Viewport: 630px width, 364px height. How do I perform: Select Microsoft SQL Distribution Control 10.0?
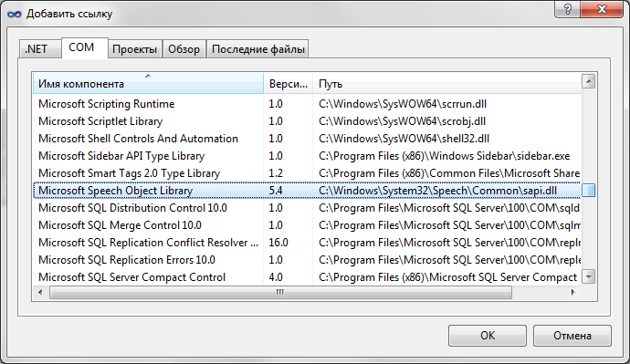[307, 208]
